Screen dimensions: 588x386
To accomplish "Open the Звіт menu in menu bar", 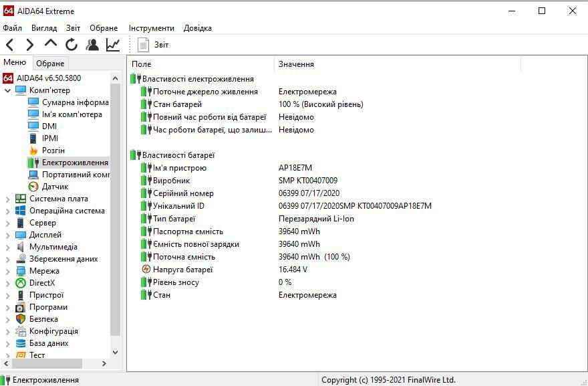I will 73,28.
